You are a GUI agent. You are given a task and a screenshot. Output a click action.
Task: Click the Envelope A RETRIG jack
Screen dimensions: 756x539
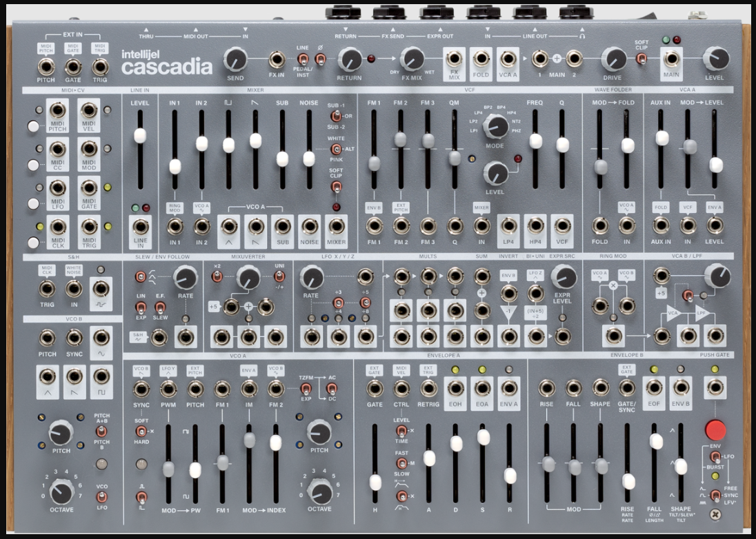click(428, 388)
